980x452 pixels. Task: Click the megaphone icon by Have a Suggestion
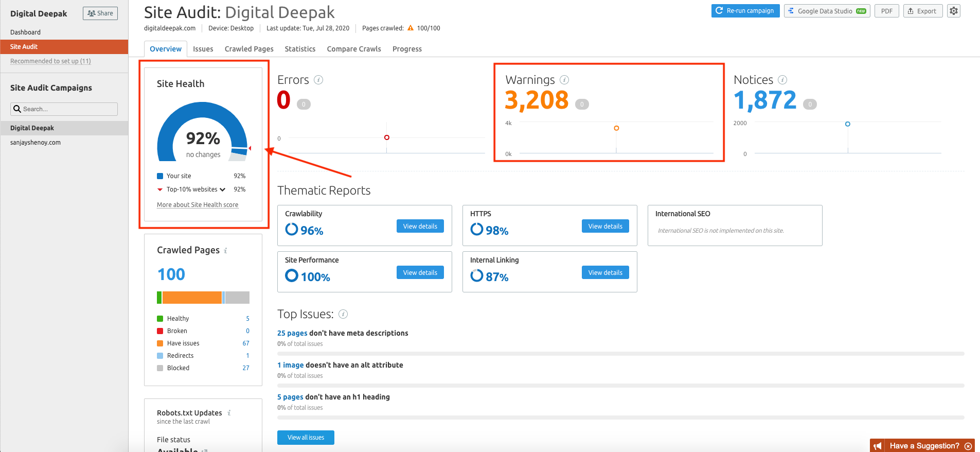(x=878, y=446)
